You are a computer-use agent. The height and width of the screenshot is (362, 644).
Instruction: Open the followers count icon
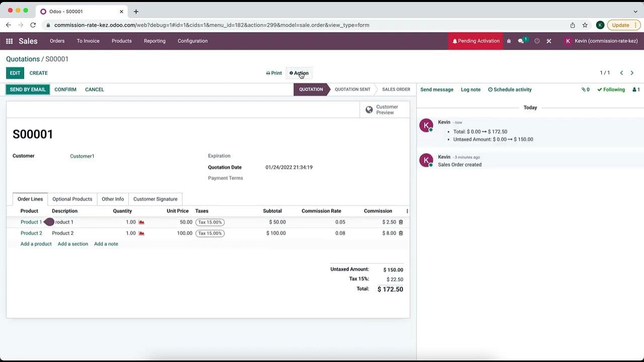pos(636,89)
